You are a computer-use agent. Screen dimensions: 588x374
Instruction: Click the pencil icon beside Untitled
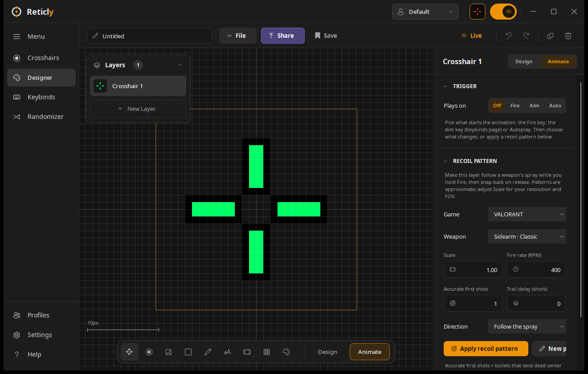(x=95, y=36)
